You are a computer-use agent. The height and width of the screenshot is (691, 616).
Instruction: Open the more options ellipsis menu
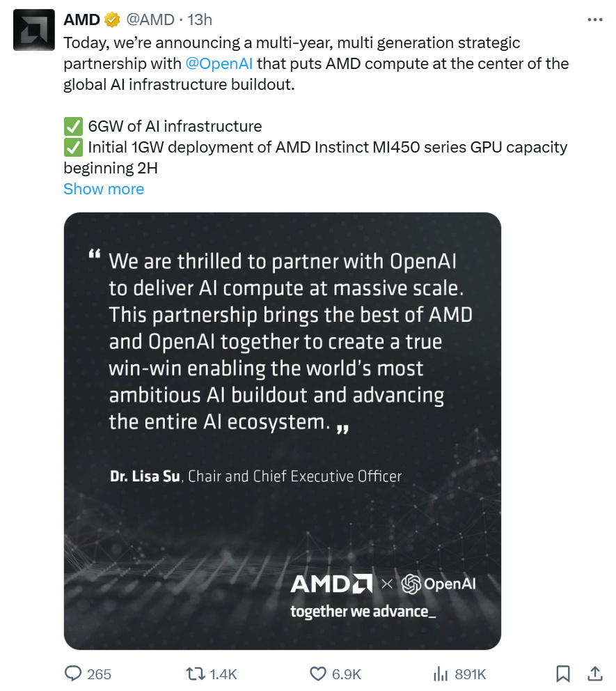click(x=595, y=20)
